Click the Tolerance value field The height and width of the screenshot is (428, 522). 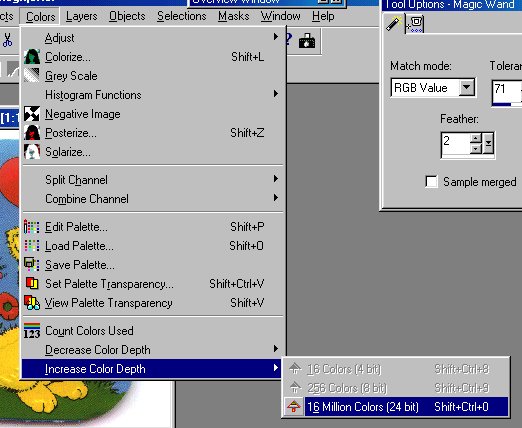coord(506,91)
